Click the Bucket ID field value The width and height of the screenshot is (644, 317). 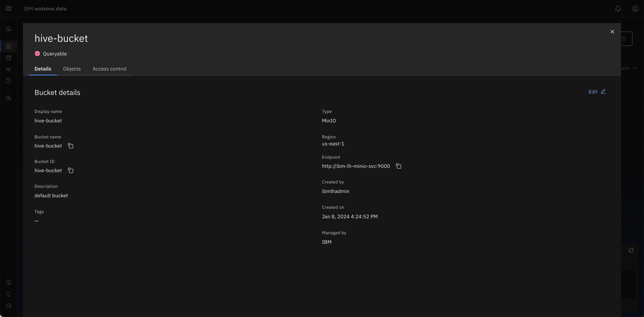48,170
